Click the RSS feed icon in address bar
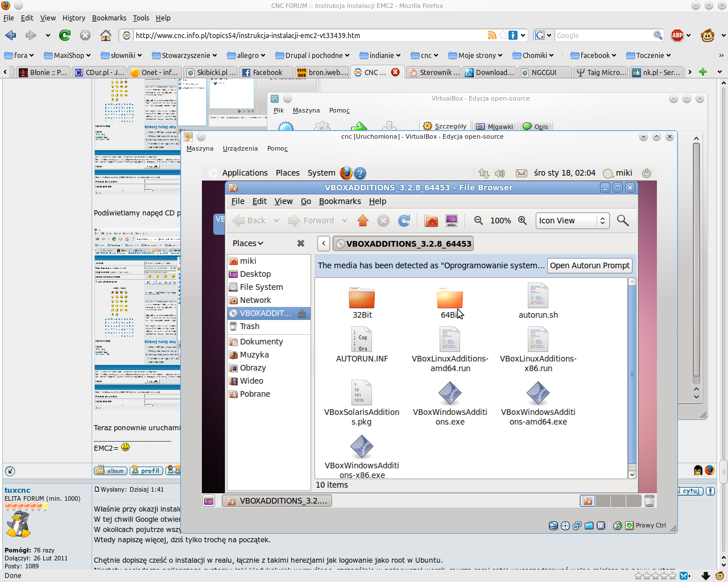The width and height of the screenshot is (728, 582). coord(492,35)
